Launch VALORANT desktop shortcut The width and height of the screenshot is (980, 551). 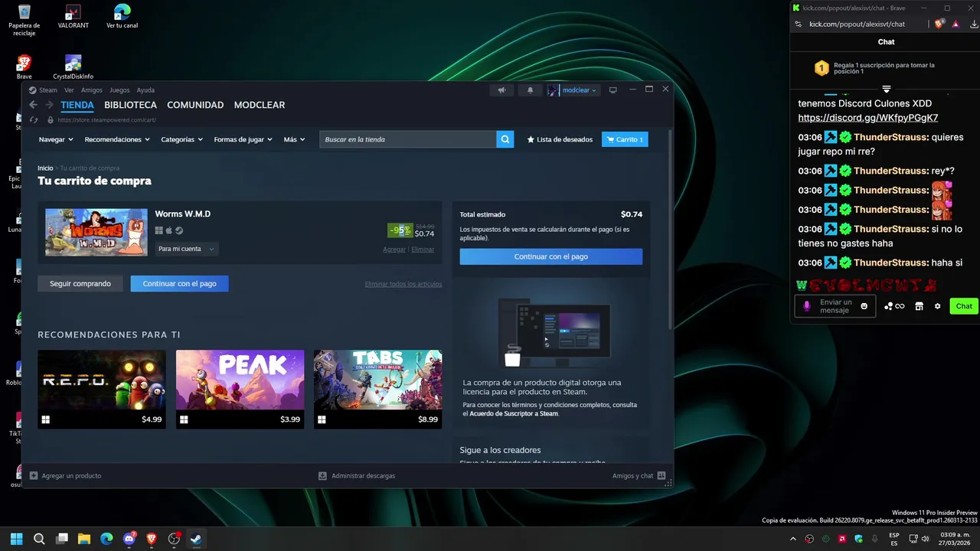click(x=73, y=17)
